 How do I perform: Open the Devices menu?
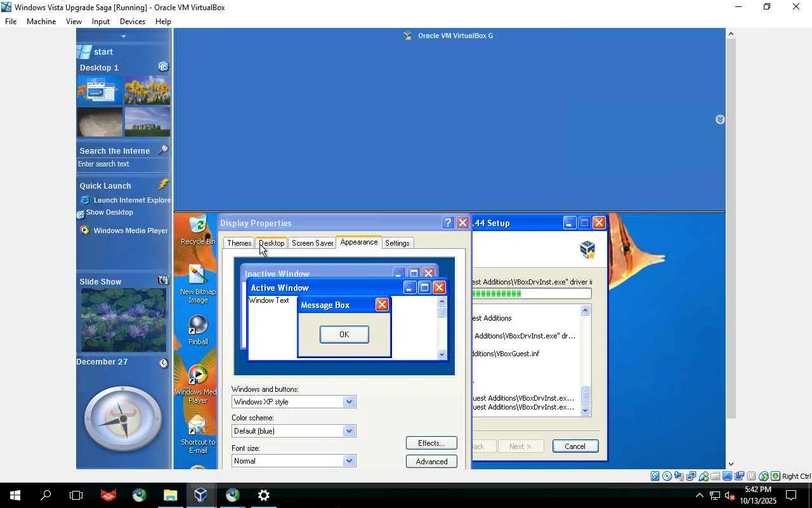point(133,22)
